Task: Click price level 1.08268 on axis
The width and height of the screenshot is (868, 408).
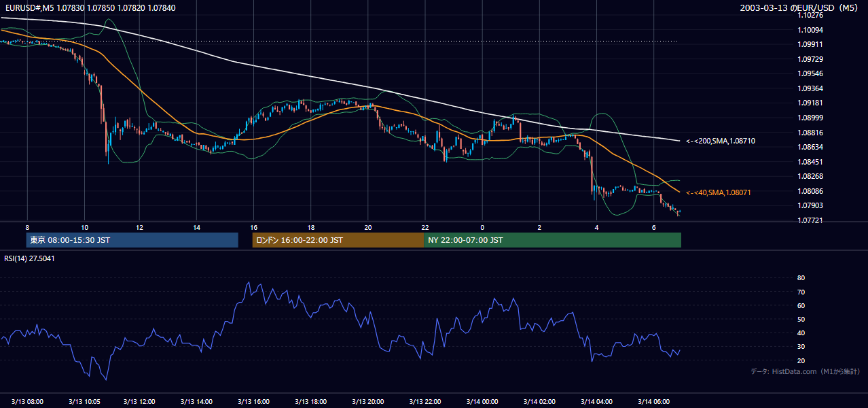Action: click(x=811, y=176)
